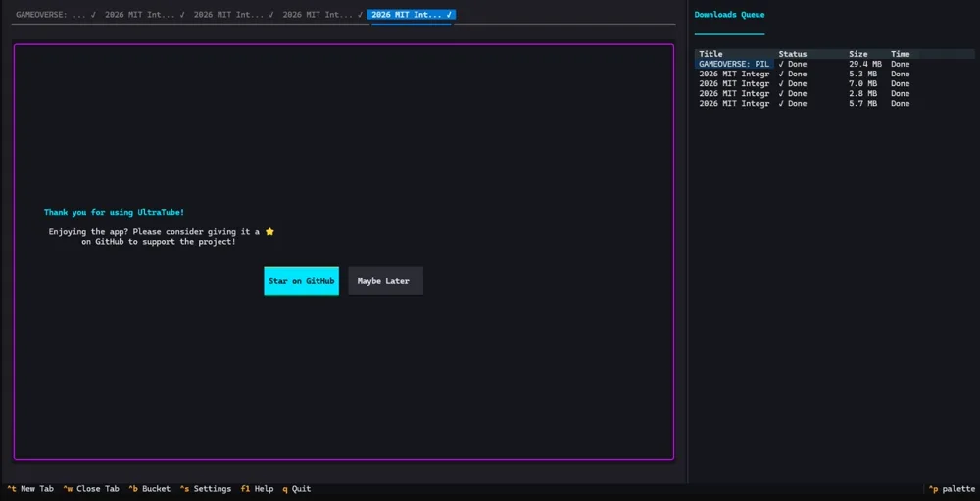Choose Close Tab in the footer bar
The width and height of the screenshot is (980, 501).
pyautogui.click(x=91, y=489)
